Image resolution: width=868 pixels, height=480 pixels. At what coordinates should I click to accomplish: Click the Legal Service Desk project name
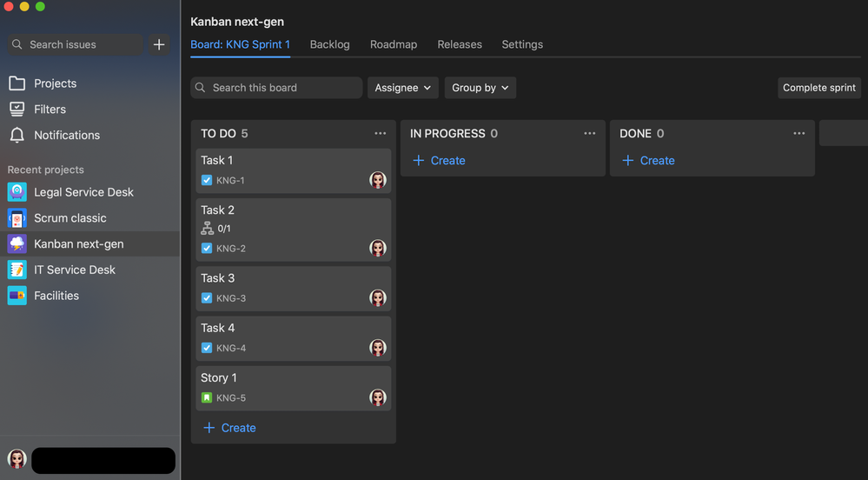pos(83,192)
